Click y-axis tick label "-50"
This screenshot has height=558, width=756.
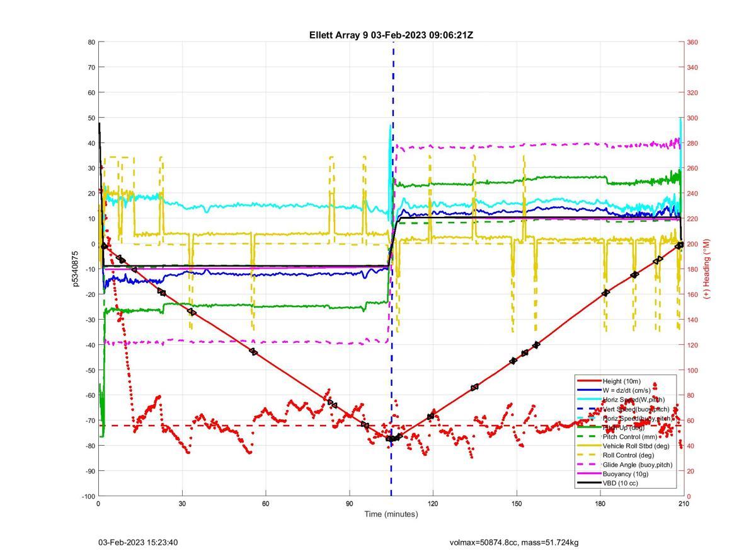89,370
